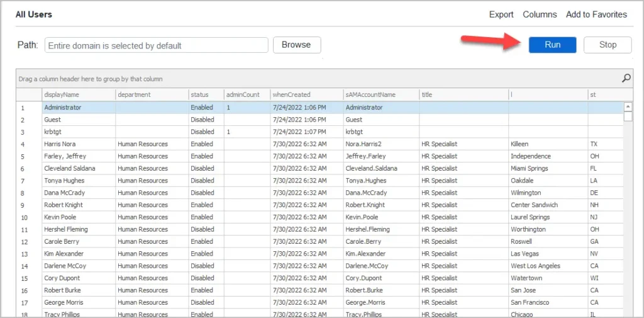Click into the Path input field
Image resolution: width=644 pixels, height=318 pixels.
(156, 45)
